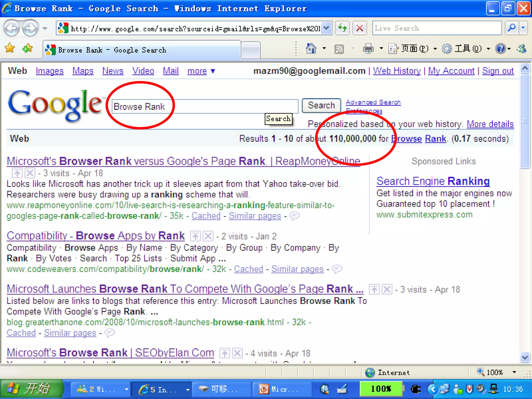Click the Print toolbar icon
The image size is (532, 399).
pyautogui.click(x=368, y=49)
